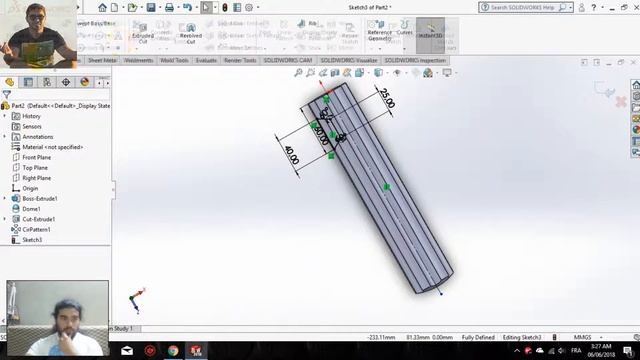Open Reference Geometry tool
Screen dimensions: 640x360
tap(379, 31)
